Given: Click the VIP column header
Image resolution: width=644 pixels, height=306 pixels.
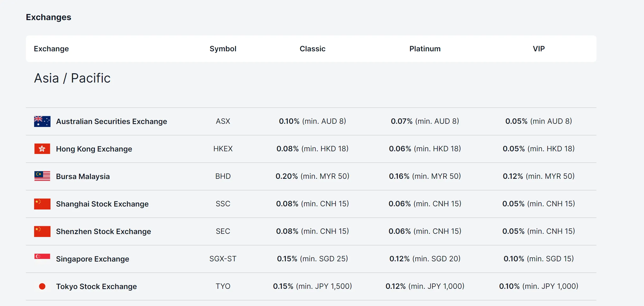Looking at the screenshot, I should click(x=539, y=49).
